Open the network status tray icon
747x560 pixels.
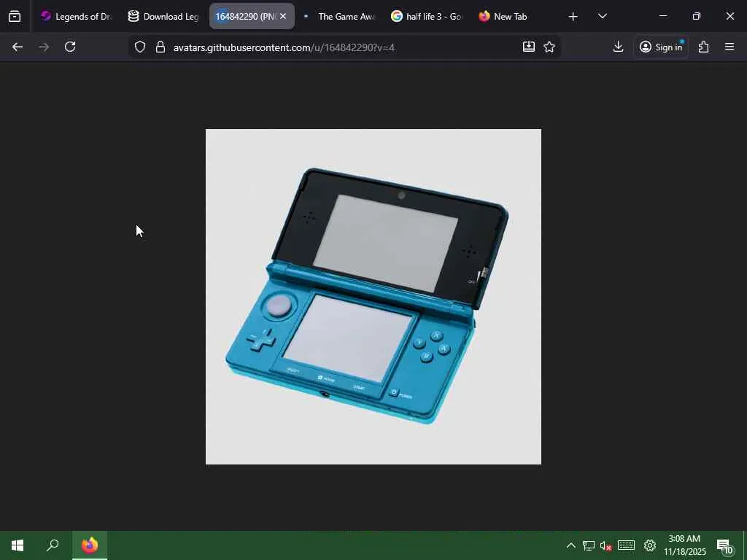(589, 545)
